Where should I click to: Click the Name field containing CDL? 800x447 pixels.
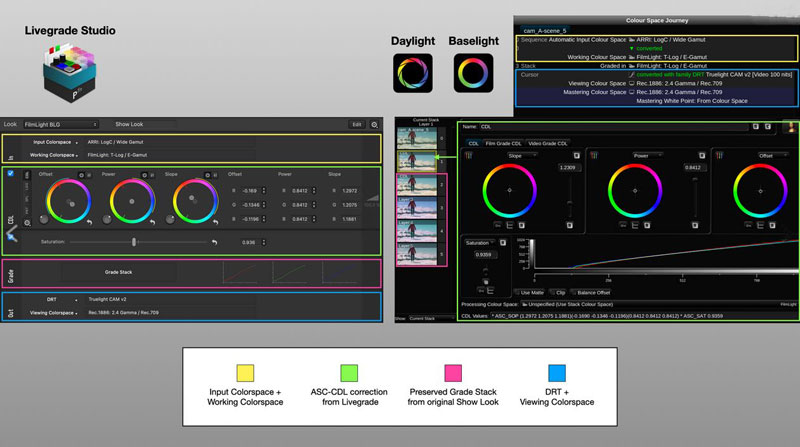pyautogui.click(x=614, y=127)
